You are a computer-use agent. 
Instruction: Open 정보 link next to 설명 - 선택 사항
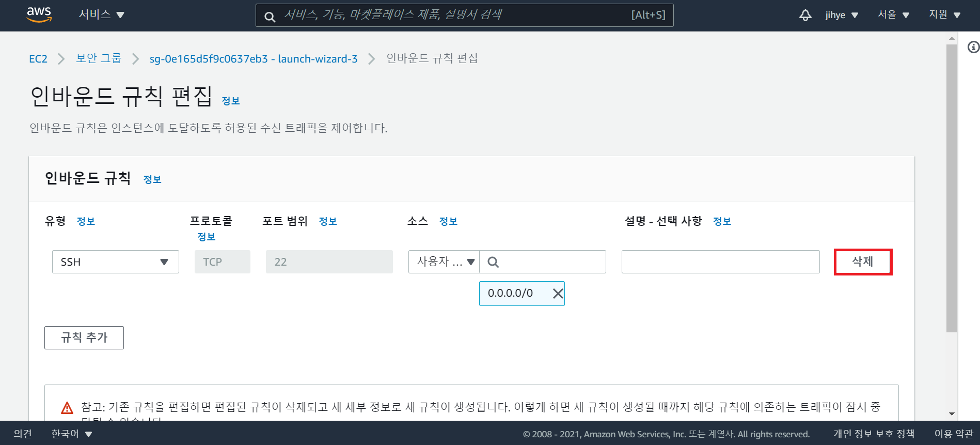(722, 221)
